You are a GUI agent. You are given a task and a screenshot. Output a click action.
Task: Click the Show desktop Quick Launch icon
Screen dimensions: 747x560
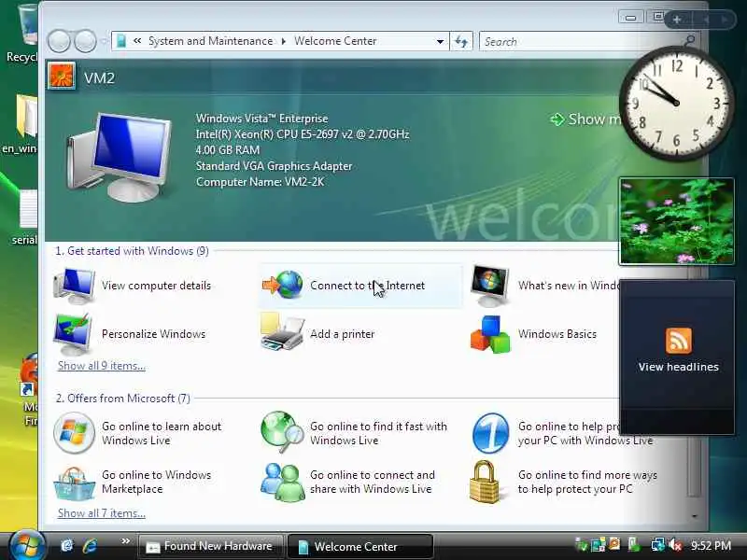(67, 545)
